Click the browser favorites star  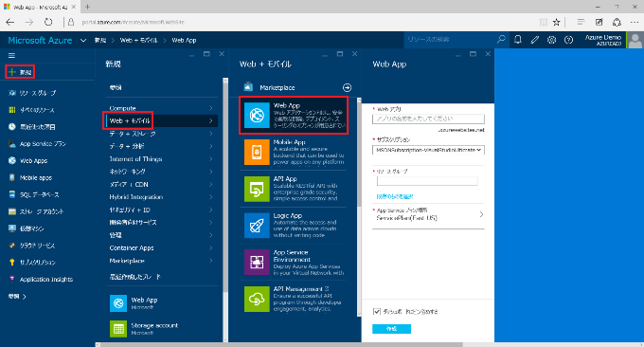[557, 22]
